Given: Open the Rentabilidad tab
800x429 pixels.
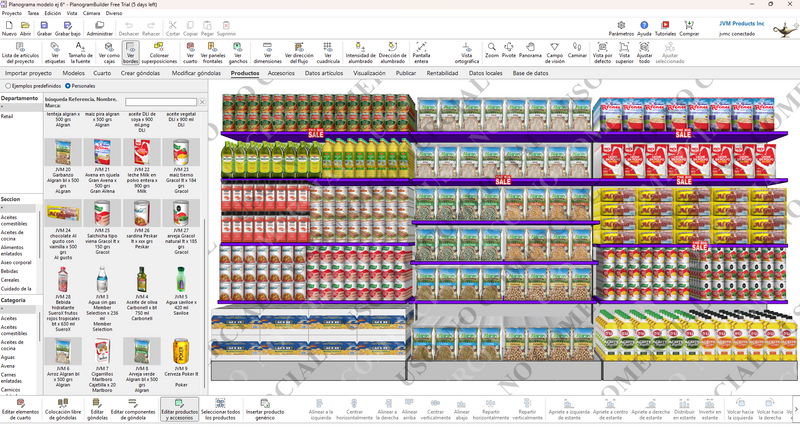Looking at the screenshot, I should [x=442, y=73].
